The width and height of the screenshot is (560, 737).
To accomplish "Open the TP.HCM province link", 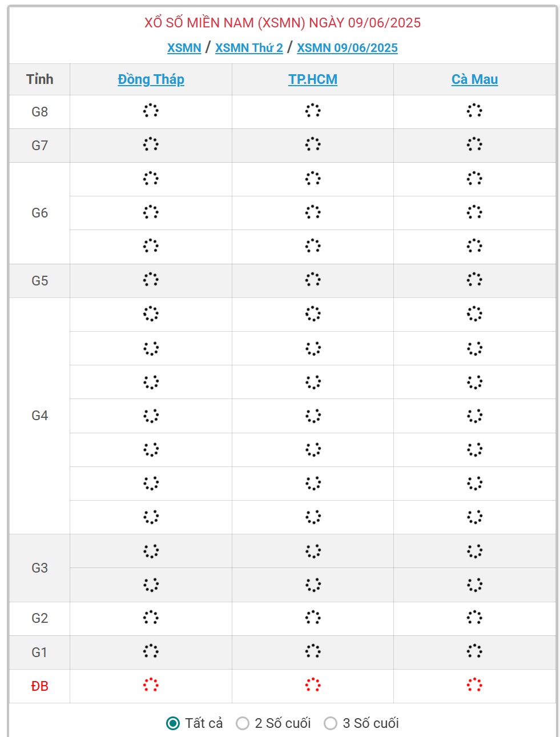I will pos(313,79).
